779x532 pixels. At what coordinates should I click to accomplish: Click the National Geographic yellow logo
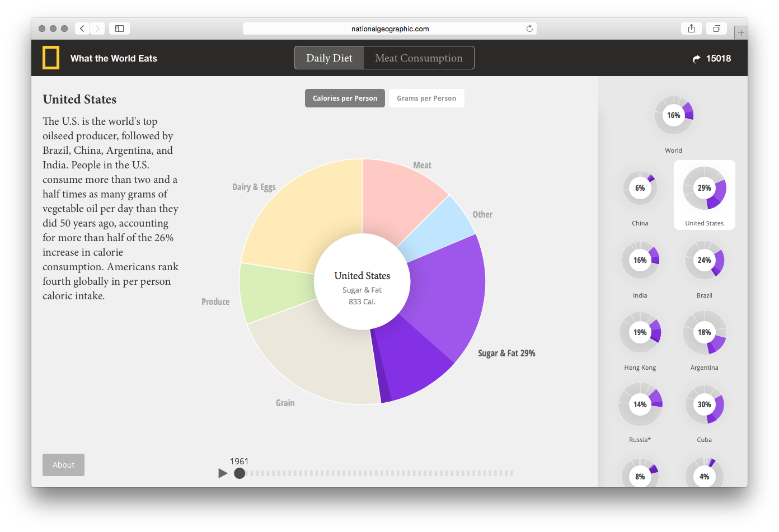click(51, 58)
